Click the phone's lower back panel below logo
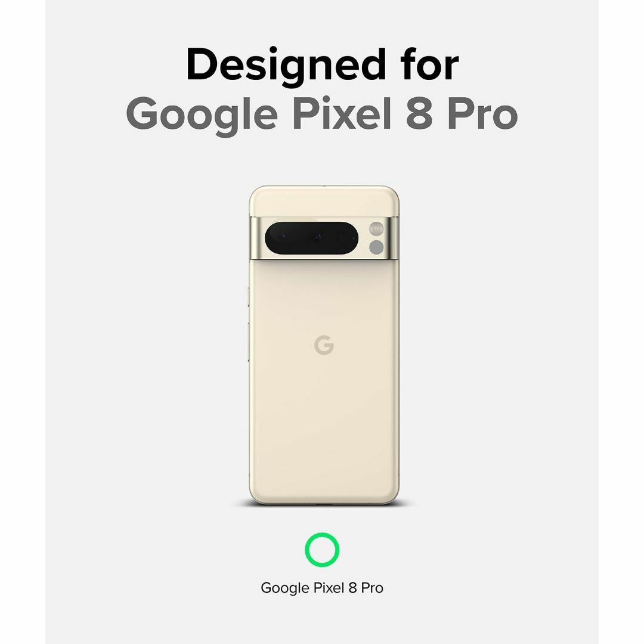Image resolution: width=644 pixels, height=644 pixels. click(x=324, y=427)
